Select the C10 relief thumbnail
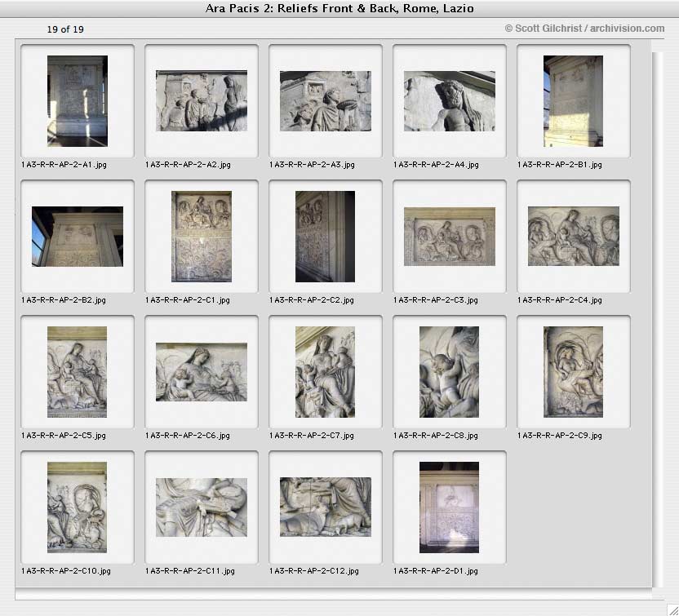 (x=77, y=507)
